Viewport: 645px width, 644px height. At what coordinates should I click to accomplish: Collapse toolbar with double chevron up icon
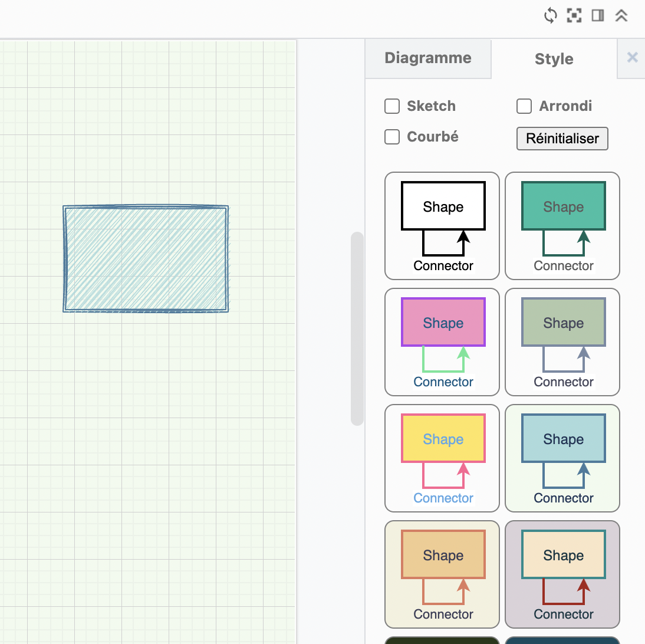point(621,16)
